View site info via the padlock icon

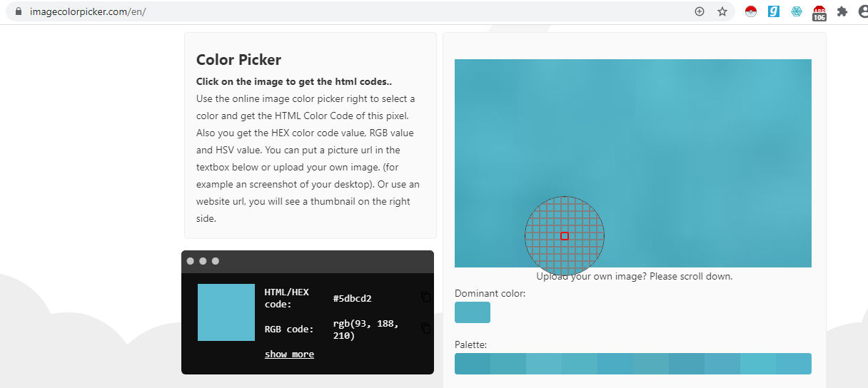tap(19, 11)
